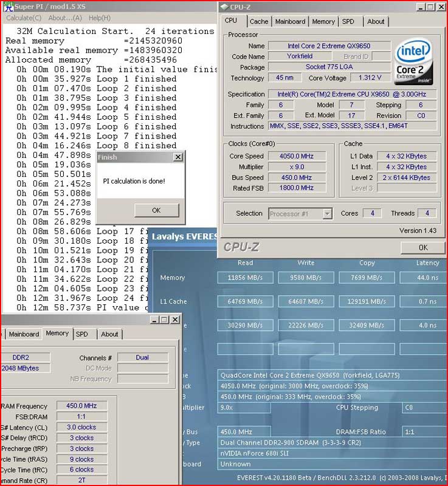Click the Core Voltage value 1.312 V
Screen dimensions: 448x486
tap(370, 78)
